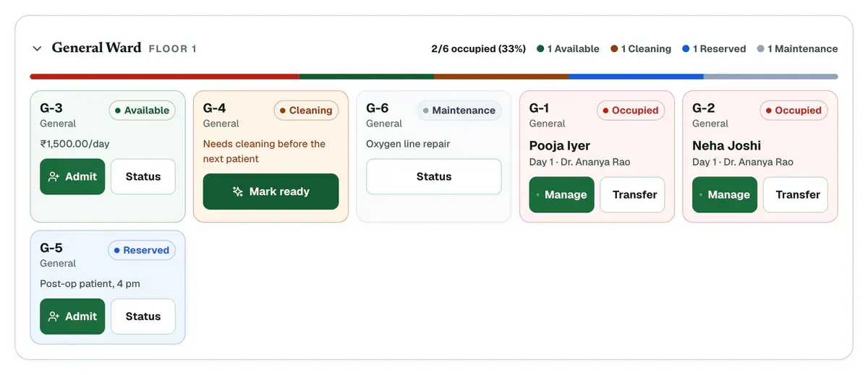The height and width of the screenshot is (375, 868).
Task: Click the Maintenance badge on G-6
Action: [x=459, y=111]
